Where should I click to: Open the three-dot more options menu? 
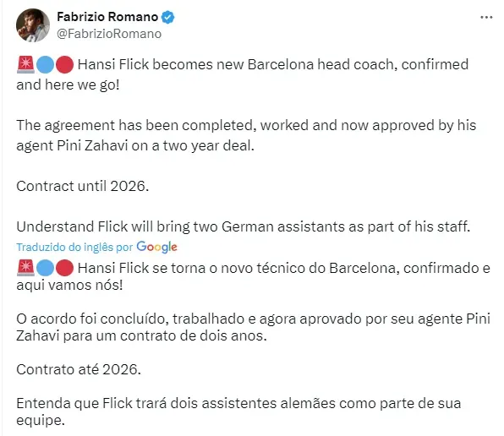pyautogui.click(x=486, y=18)
